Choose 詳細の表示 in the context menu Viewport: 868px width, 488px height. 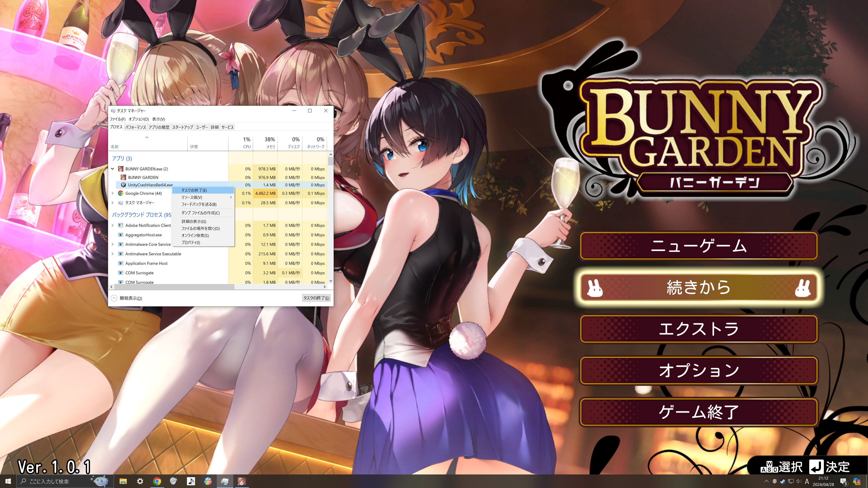[203, 221]
